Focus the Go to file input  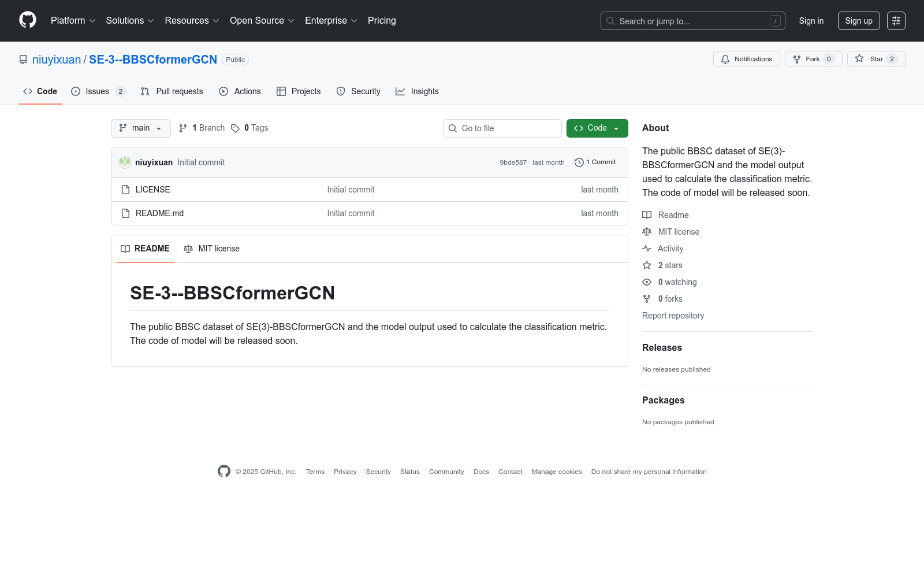tap(502, 128)
